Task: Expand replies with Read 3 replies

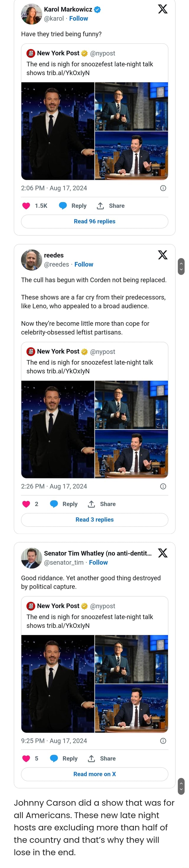Action: point(94,520)
